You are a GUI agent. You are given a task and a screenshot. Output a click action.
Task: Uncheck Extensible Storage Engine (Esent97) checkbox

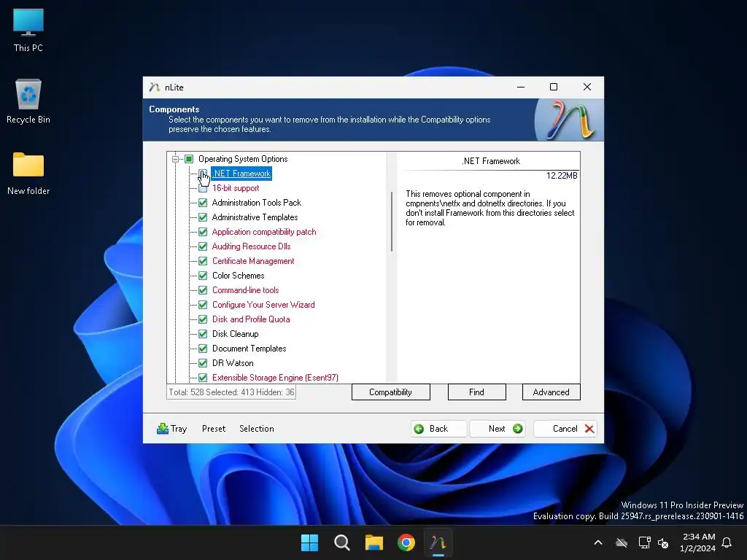pos(203,378)
